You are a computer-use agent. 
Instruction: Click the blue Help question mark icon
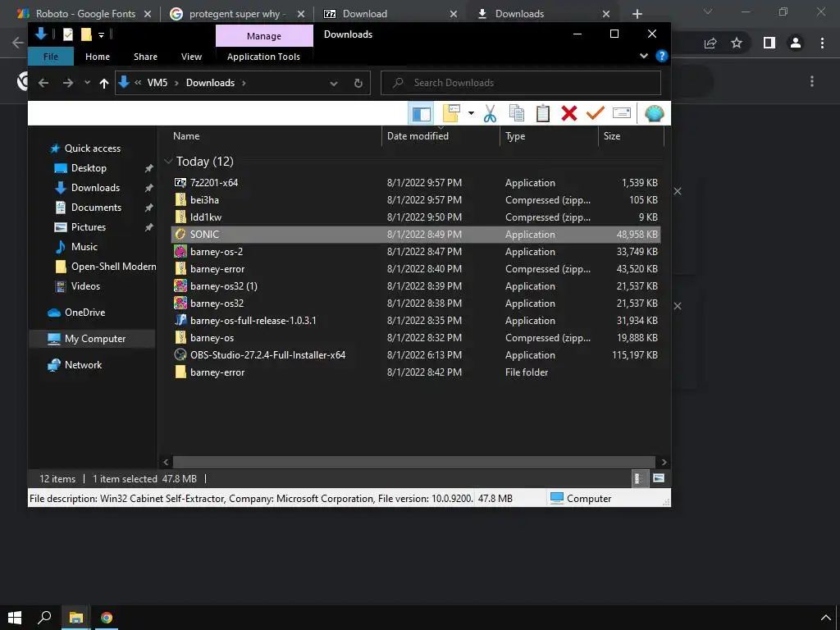(662, 56)
